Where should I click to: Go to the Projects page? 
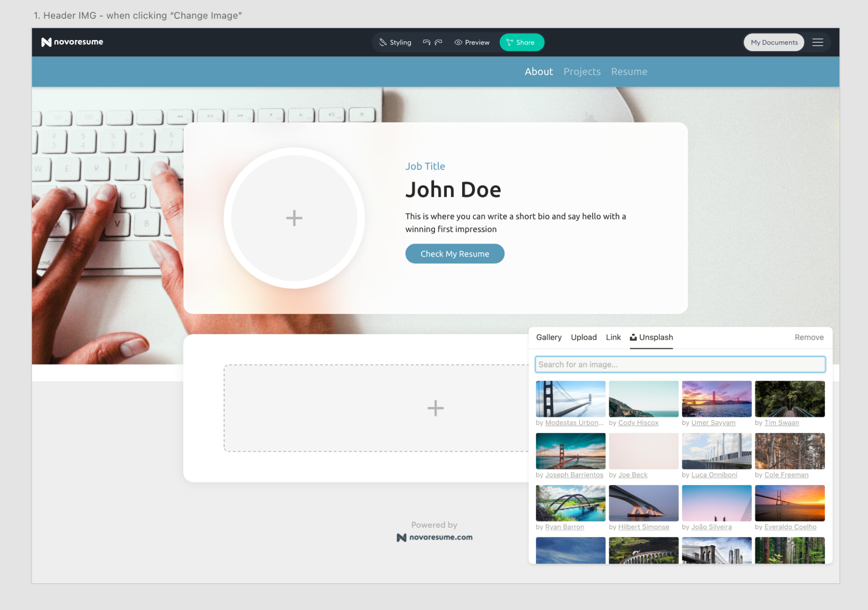582,71
